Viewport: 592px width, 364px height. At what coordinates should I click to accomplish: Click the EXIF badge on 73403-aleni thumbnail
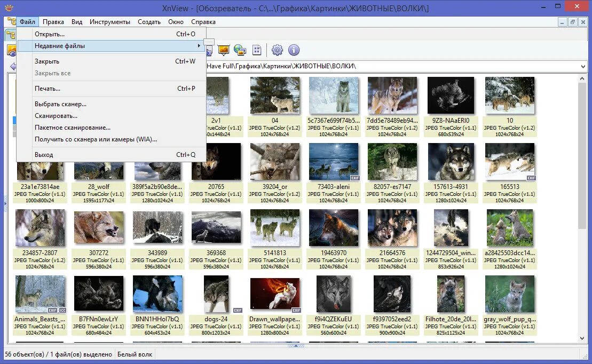(x=354, y=178)
